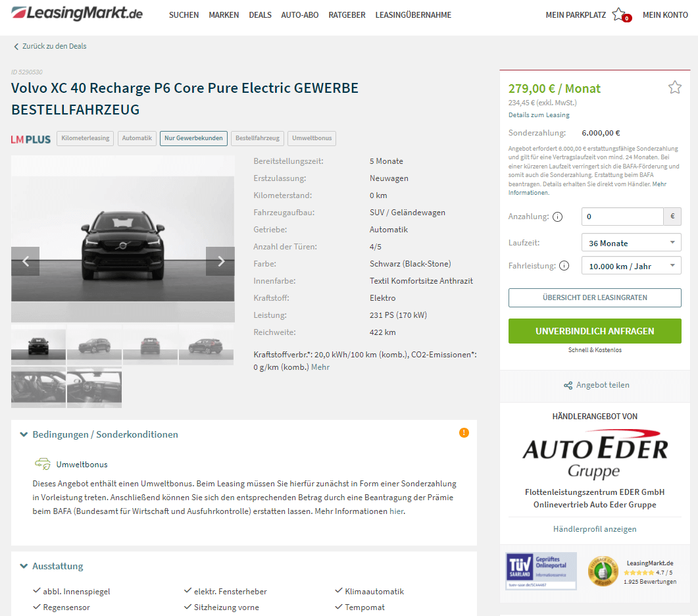Click the LeasingMarkt.de logo

77,13
